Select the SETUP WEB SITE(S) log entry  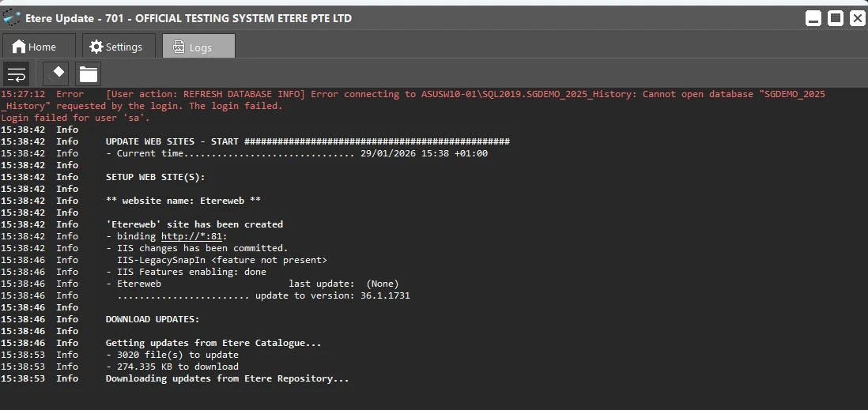pyautogui.click(x=155, y=177)
